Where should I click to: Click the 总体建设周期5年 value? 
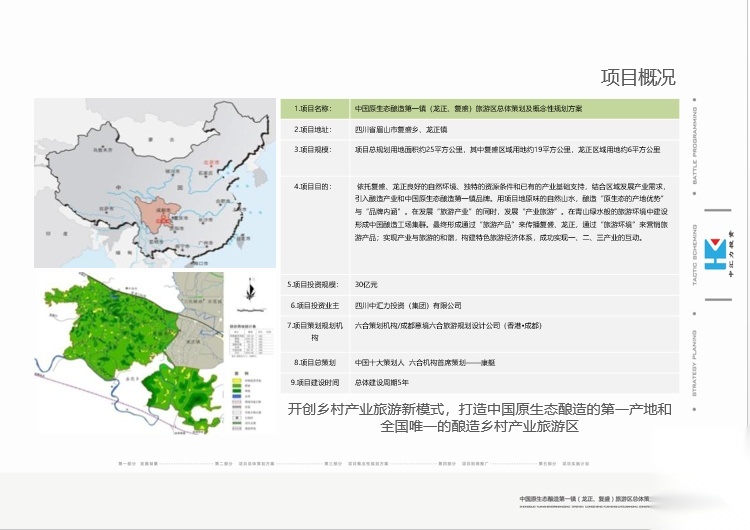382,382
